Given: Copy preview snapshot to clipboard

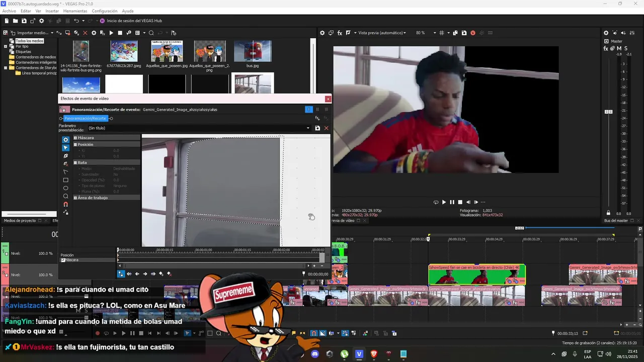Looking at the screenshot, I should [455, 33].
